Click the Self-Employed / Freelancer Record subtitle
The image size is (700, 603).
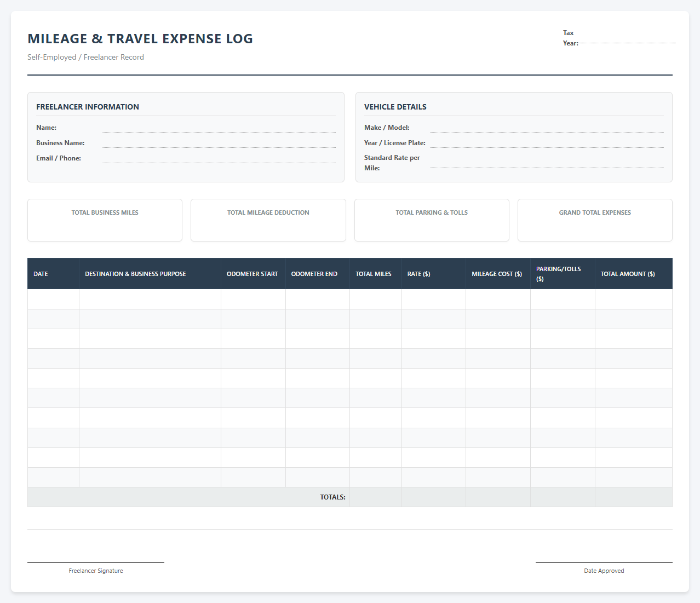point(85,57)
